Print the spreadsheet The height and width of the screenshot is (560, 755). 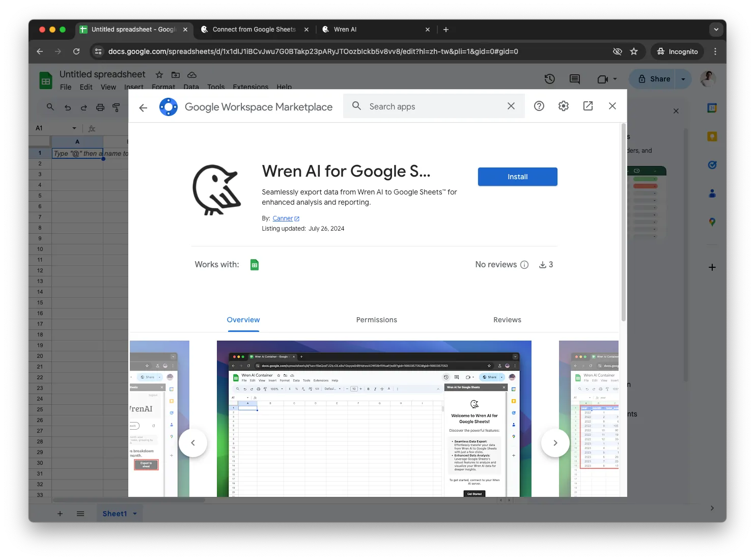pos(100,107)
